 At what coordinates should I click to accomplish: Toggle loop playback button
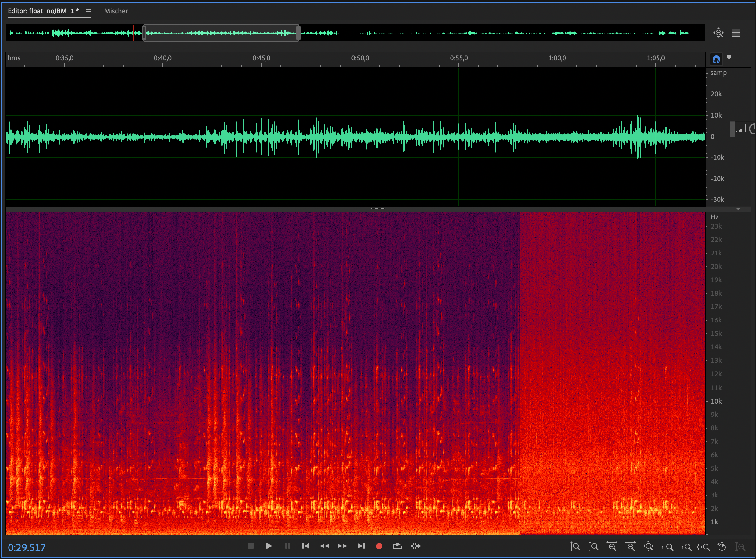pos(397,546)
